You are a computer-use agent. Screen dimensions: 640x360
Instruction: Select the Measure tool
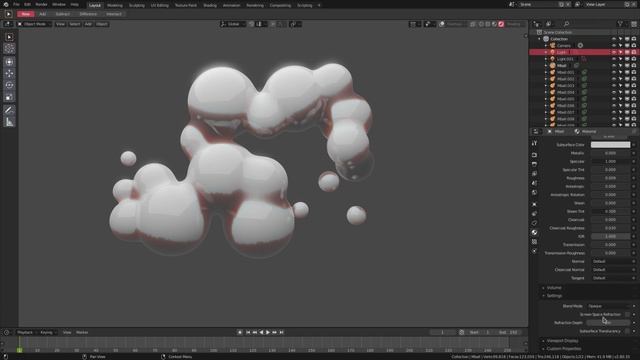pyautogui.click(x=9, y=122)
